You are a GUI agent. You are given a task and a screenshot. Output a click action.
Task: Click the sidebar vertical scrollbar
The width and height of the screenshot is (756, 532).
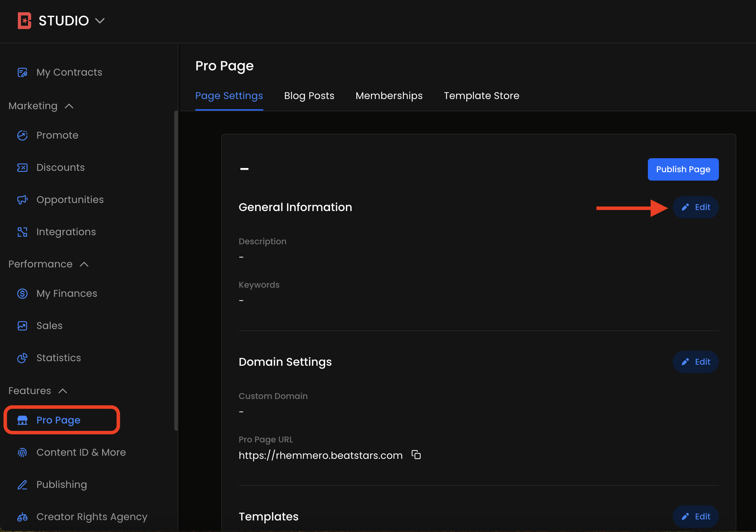pos(176,270)
